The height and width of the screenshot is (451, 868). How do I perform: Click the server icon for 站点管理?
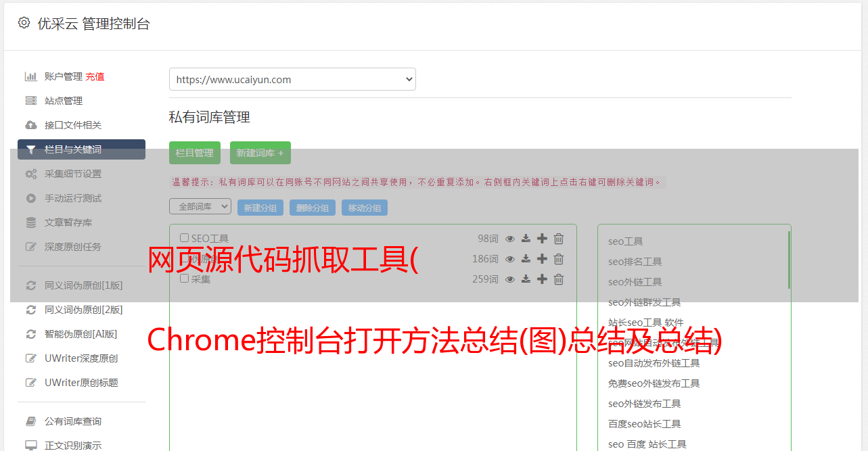pos(31,101)
